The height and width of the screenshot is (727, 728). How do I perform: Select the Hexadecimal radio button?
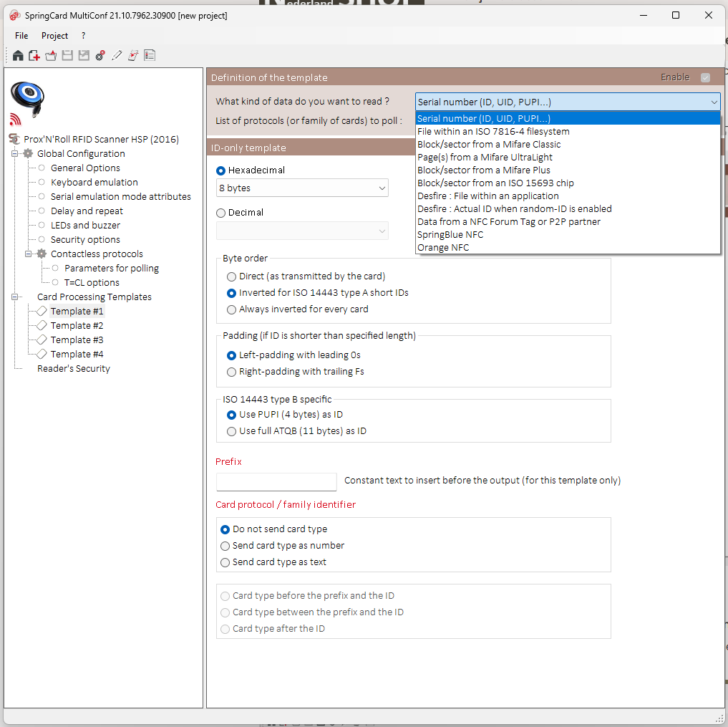tap(221, 170)
